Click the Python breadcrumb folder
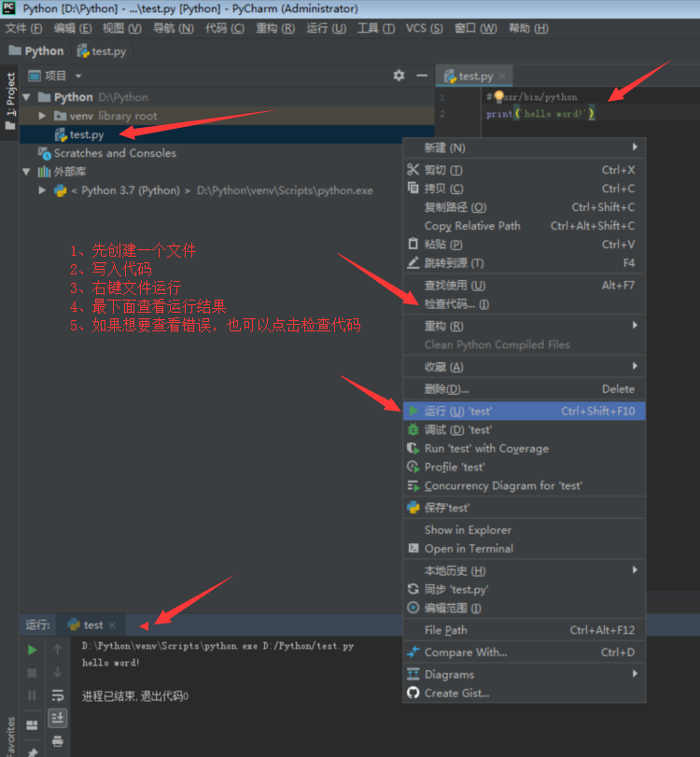700x757 pixels. tap(36, 51)
